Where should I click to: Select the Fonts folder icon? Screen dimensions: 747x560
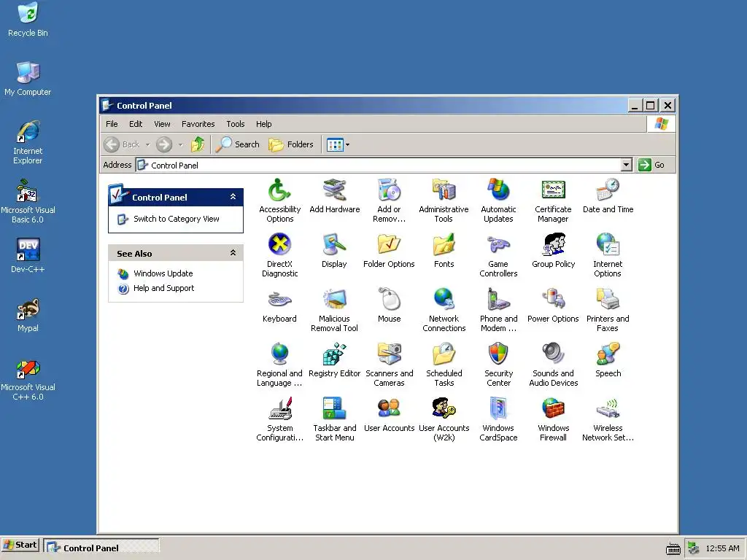click(444, 245)
